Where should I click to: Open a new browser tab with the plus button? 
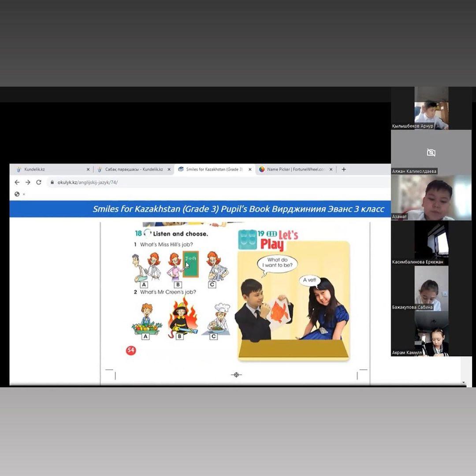pos(344,169)
